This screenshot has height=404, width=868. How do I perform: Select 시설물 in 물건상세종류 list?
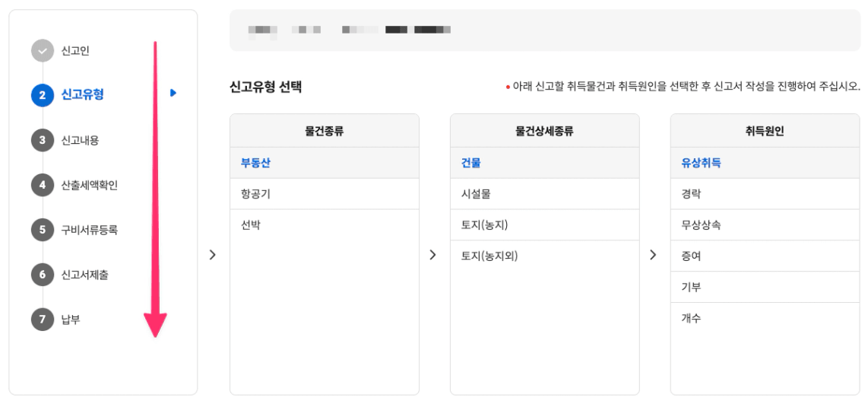coord(545,194)
